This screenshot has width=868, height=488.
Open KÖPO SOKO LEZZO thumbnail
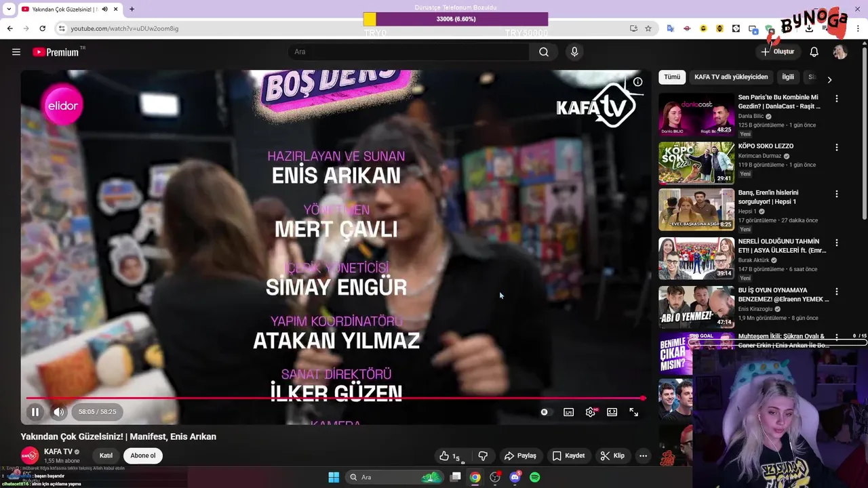tap(696, 163)
